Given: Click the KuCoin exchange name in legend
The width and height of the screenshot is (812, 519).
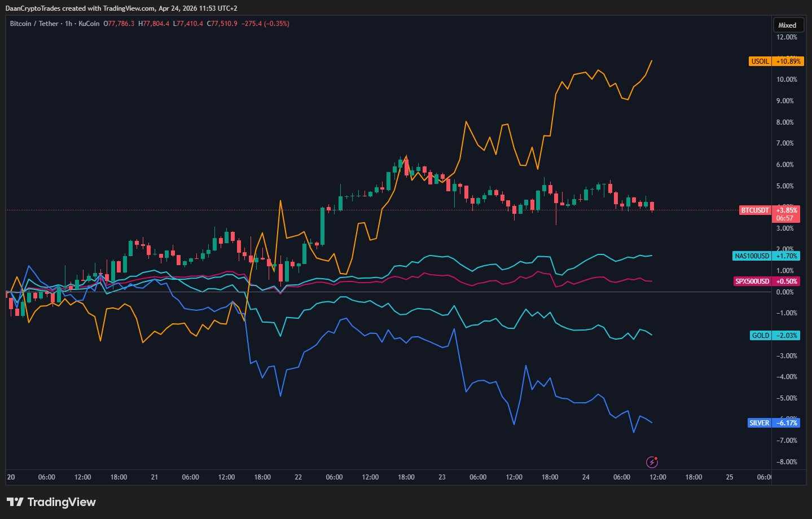Looking at the screenshot, I should tap(89, 24).
